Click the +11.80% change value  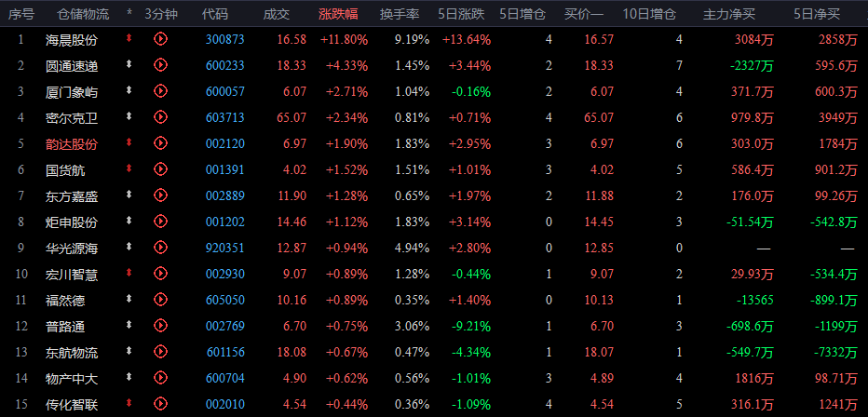344,39
